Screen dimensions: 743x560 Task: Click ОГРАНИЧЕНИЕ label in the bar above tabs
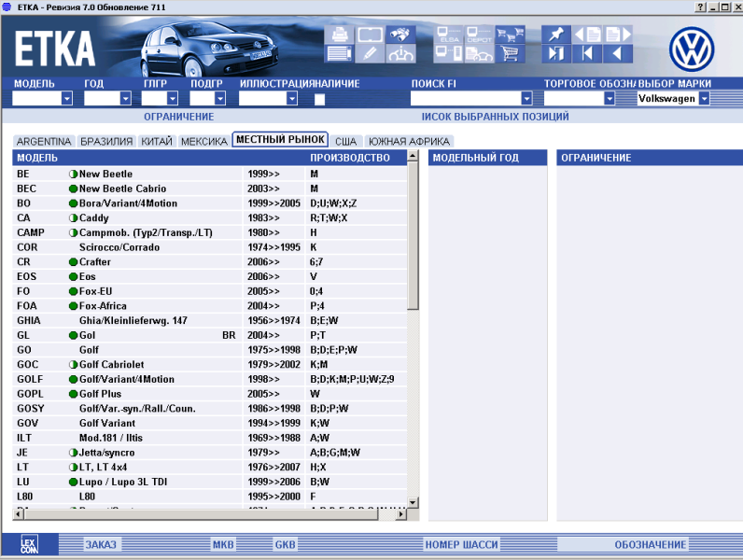(179, 117)
